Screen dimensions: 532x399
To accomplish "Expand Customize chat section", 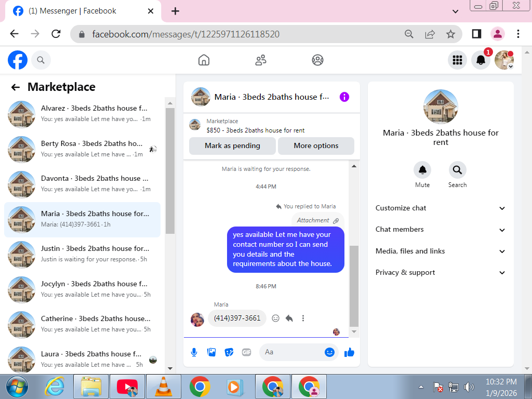I will [441, 208].
